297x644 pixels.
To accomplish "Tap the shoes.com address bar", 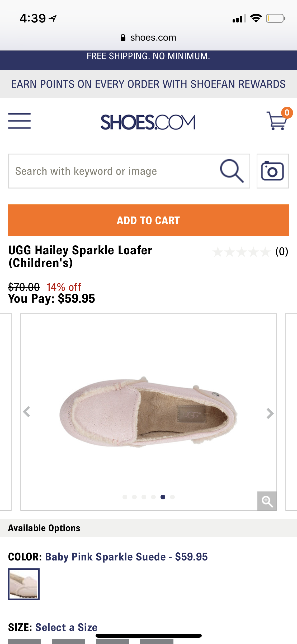I will (148, 38).
